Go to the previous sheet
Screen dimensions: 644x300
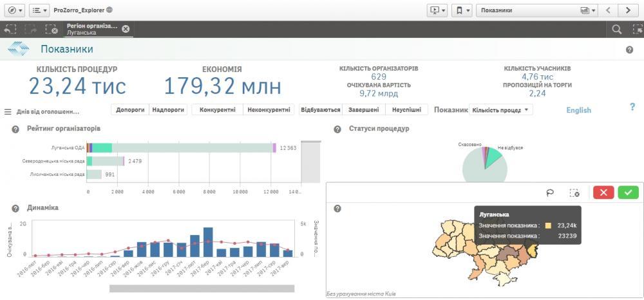point(608,10)
